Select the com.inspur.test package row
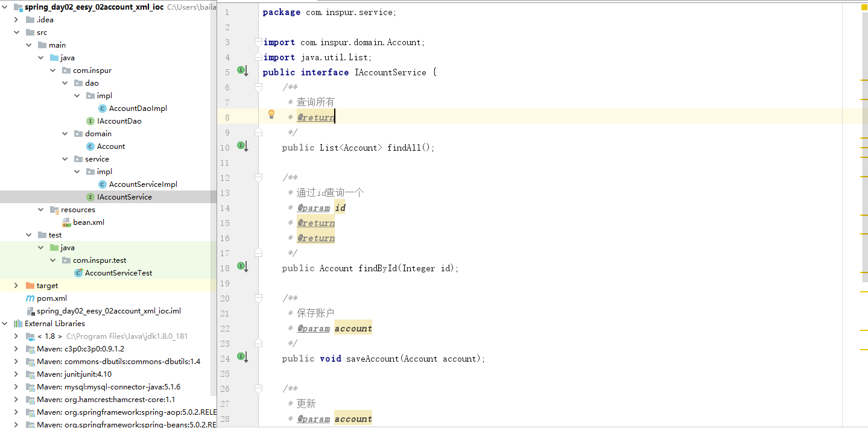868x428 pixels. click(x=108, y=260)
